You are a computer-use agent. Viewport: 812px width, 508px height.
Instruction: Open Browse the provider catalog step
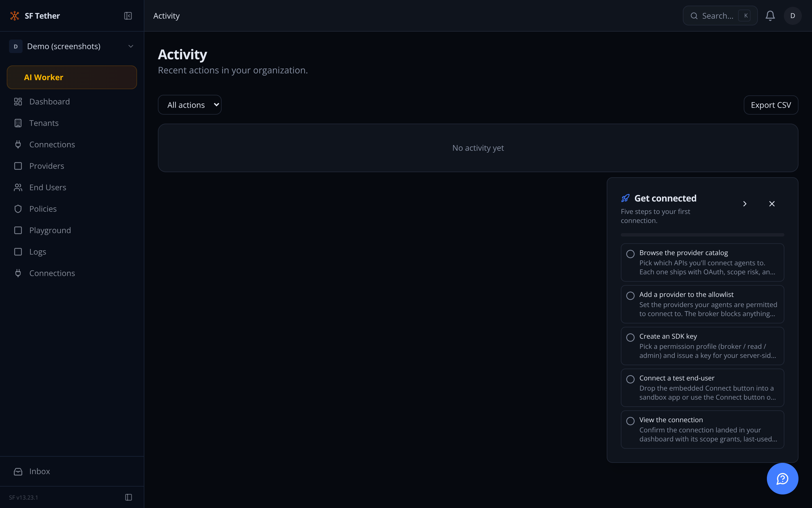tap(702, 262)
